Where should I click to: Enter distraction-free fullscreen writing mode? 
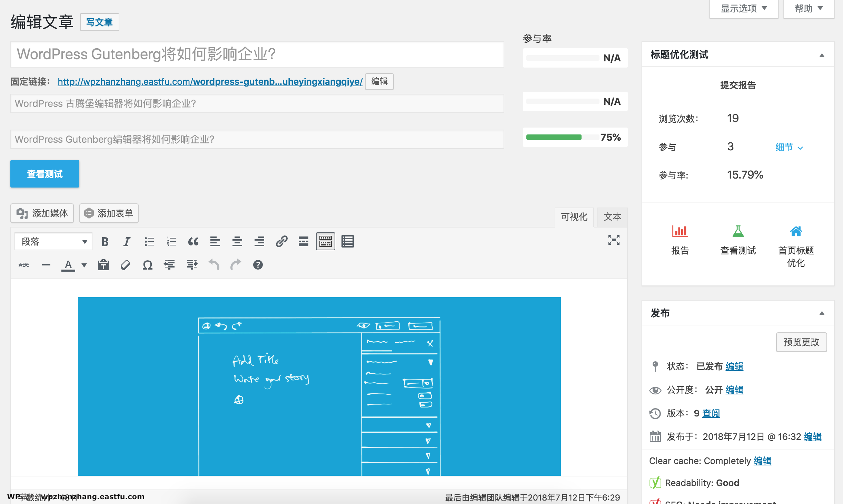(x=614, y=240)
